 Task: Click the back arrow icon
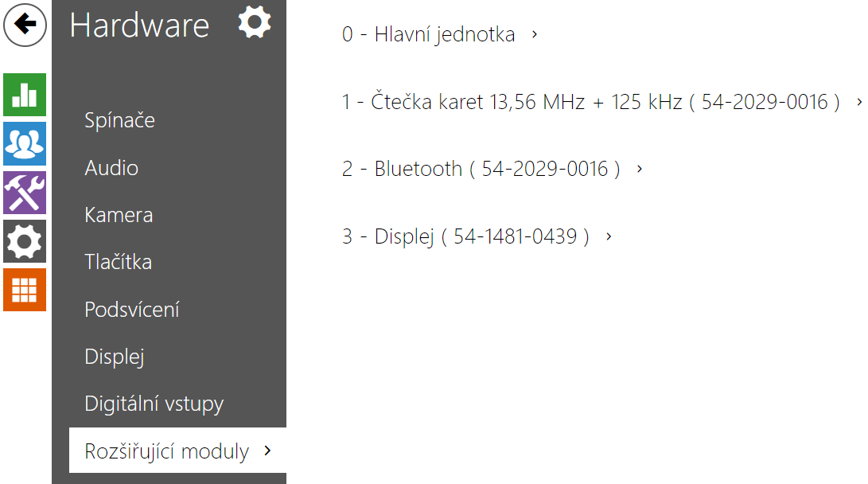pyautogui.click(x=25, y=25)
